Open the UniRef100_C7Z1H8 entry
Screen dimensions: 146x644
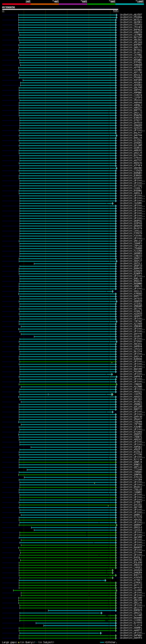click(131, 469)
